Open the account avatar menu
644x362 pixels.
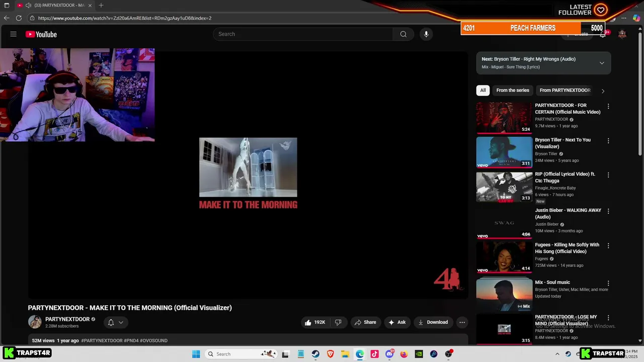pos(622,34)
